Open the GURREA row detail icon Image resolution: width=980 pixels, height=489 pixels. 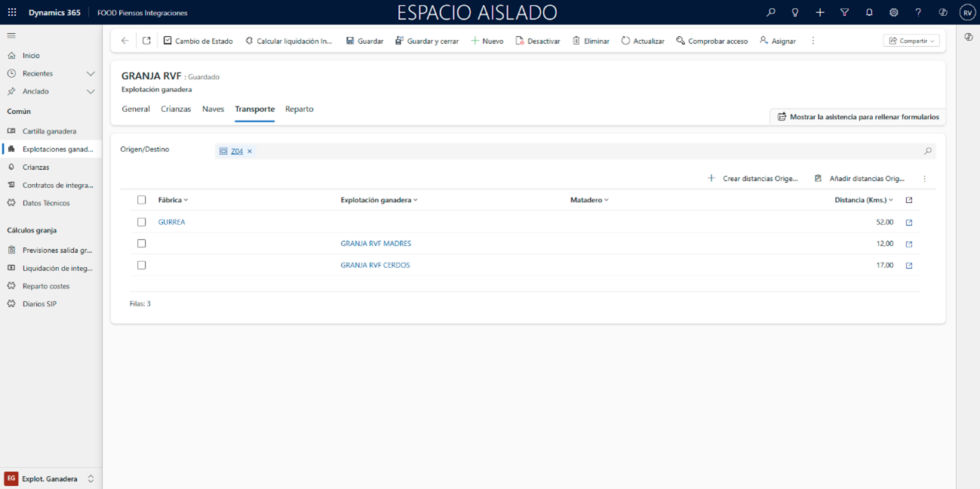[x=908, y=223]
